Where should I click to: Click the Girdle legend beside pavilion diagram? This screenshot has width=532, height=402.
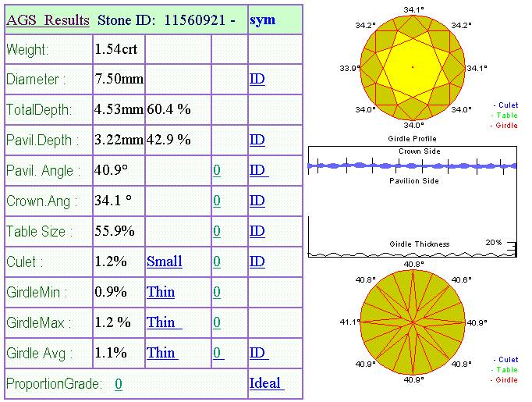[x=504, y=380]
